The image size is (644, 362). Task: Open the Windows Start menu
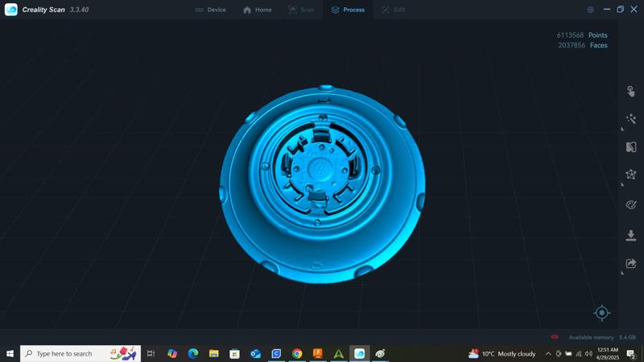(10, 353)
